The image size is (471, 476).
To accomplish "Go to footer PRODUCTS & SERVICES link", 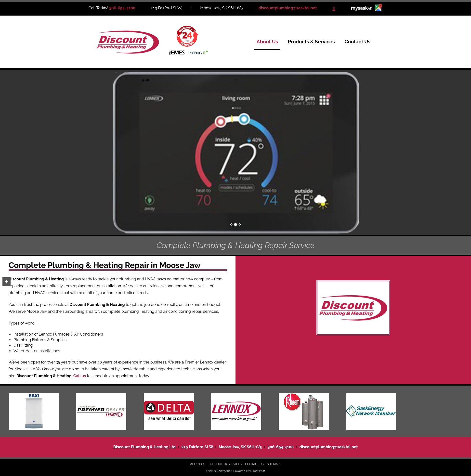I will coord(225,464).
